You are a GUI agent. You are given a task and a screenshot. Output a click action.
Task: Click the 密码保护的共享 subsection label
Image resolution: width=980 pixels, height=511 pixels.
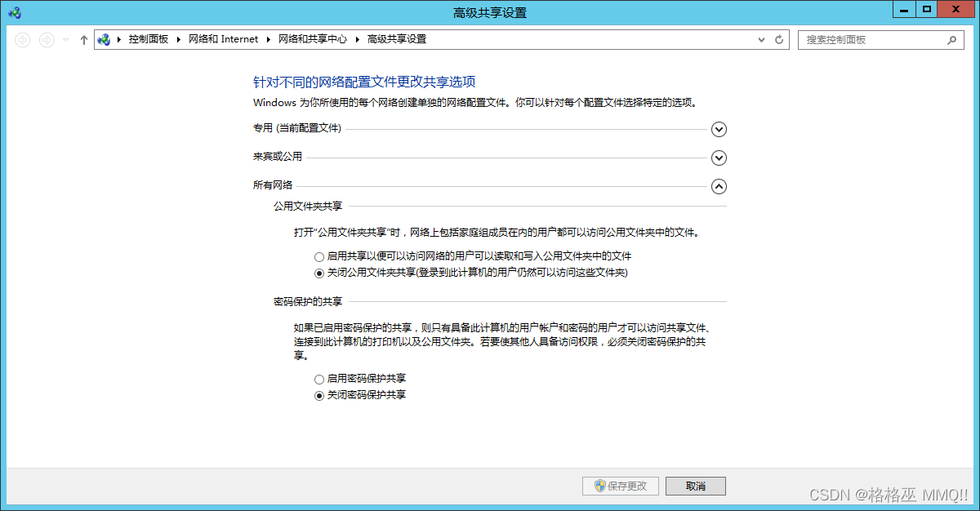308,302
